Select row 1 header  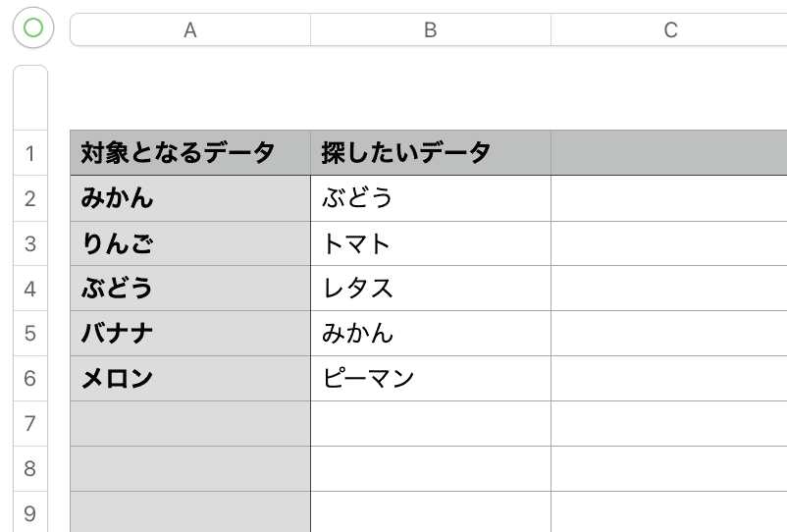click(30, 153)
